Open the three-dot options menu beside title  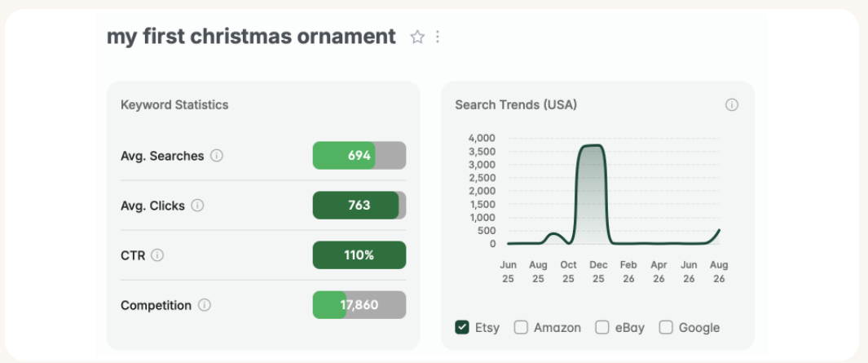point(438,38)
